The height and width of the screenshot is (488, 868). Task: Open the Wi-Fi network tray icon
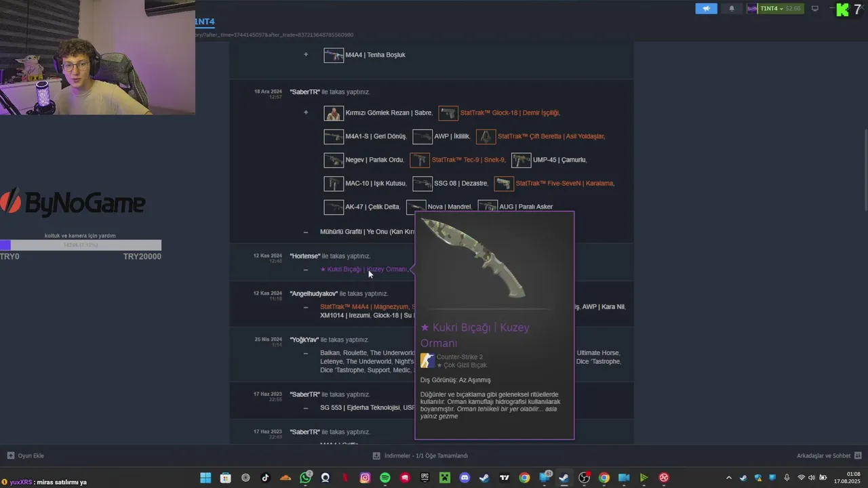(x=801, y=478)
